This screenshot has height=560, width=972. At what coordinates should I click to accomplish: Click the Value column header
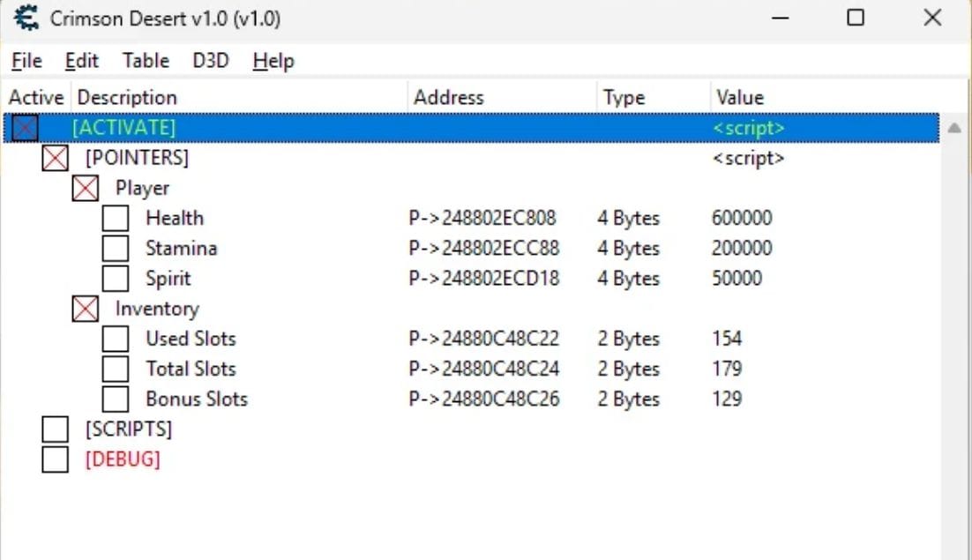pyautogui.click(x=740, y=98)
